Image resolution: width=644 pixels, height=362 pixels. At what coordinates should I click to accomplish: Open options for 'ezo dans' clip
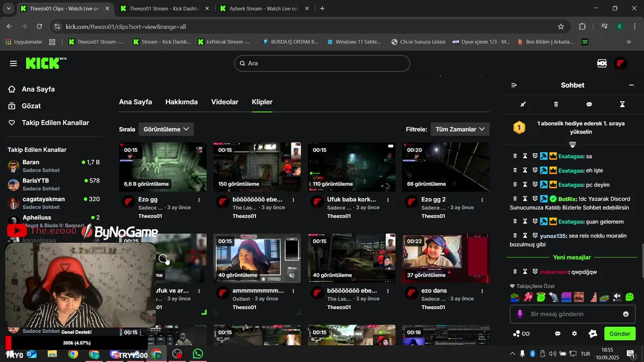point(482,291)
